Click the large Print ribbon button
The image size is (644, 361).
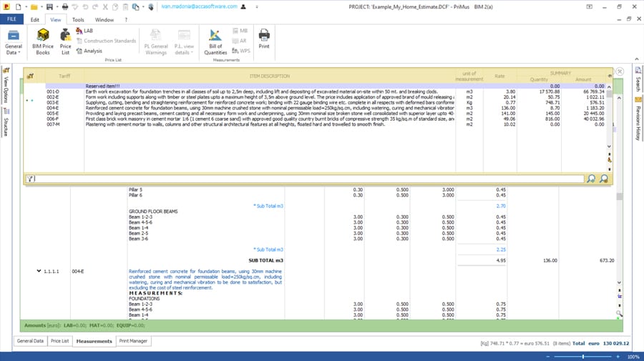coord(264,39)
